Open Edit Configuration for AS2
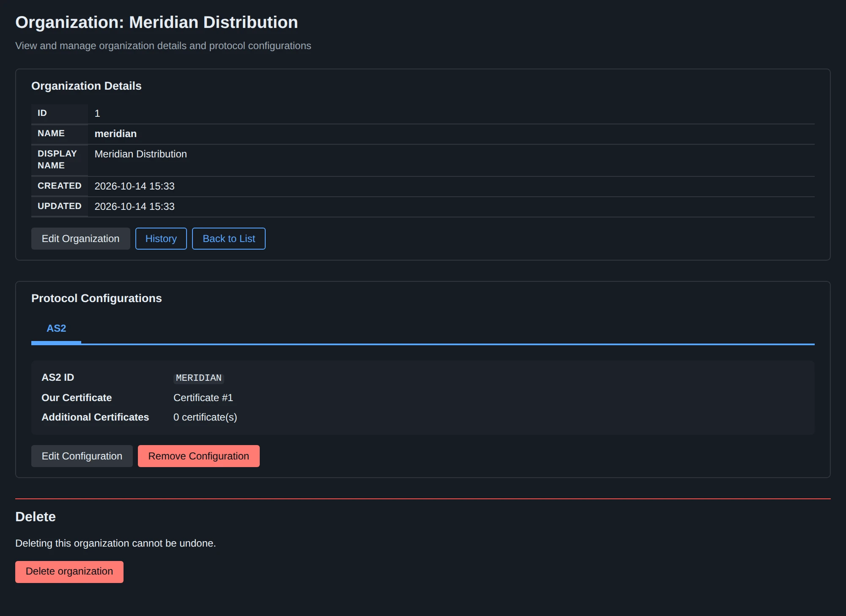The image size is (846, 616). (x=82, y=456)
